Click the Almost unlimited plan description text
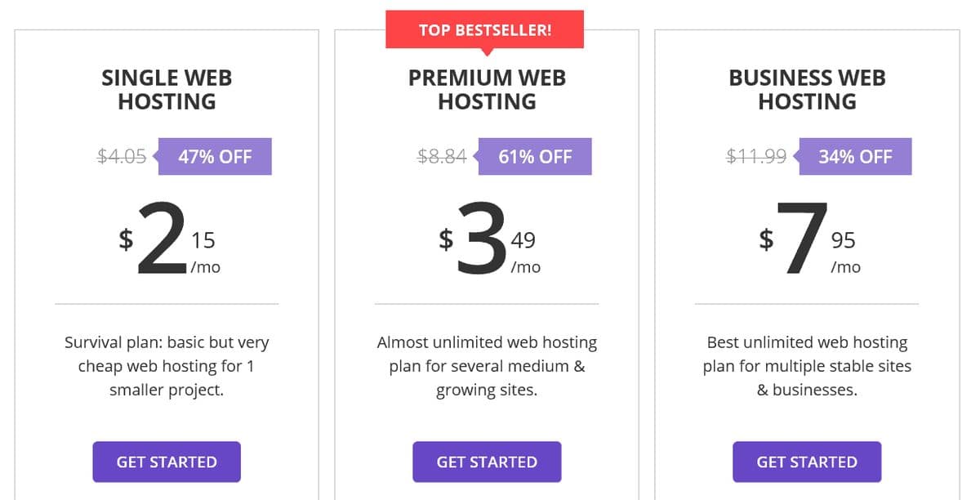The height and width of the screenshot is (500, 980). (x=487, y=366)
